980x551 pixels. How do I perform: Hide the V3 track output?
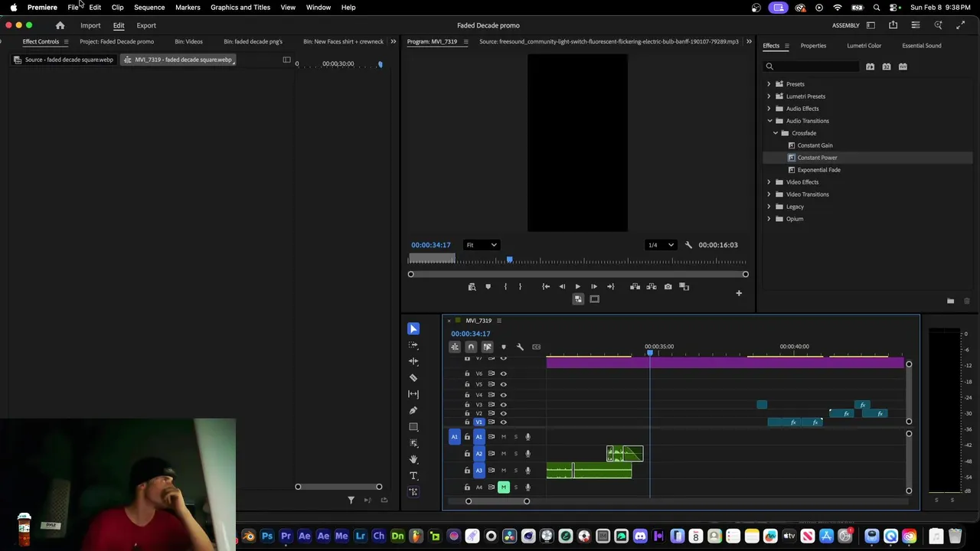(x=503, y=404)
